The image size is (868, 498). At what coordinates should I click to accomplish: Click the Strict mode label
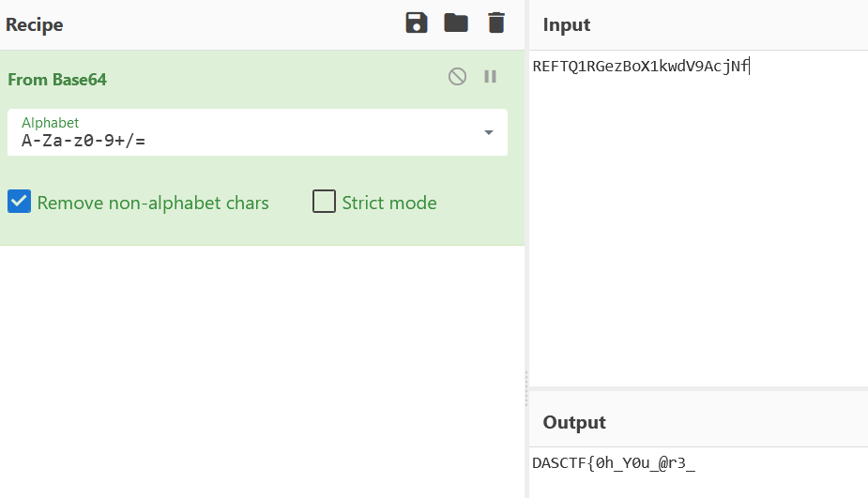tap(389, 203)
